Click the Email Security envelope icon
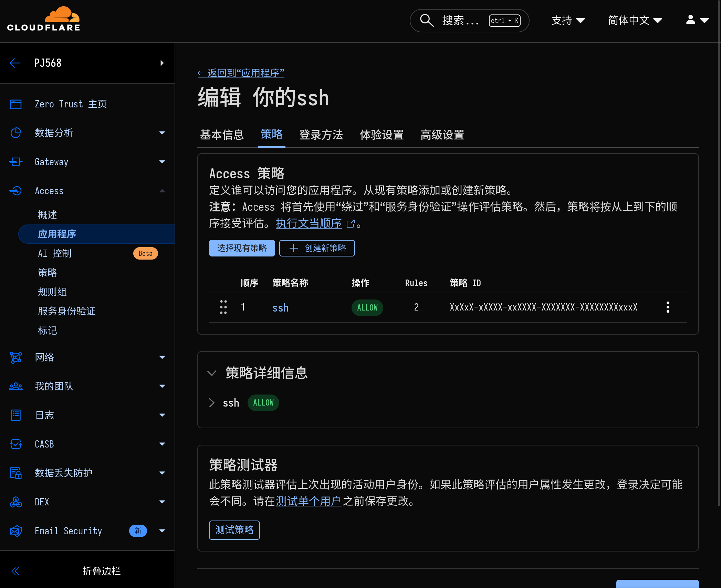 pos(15,531)
